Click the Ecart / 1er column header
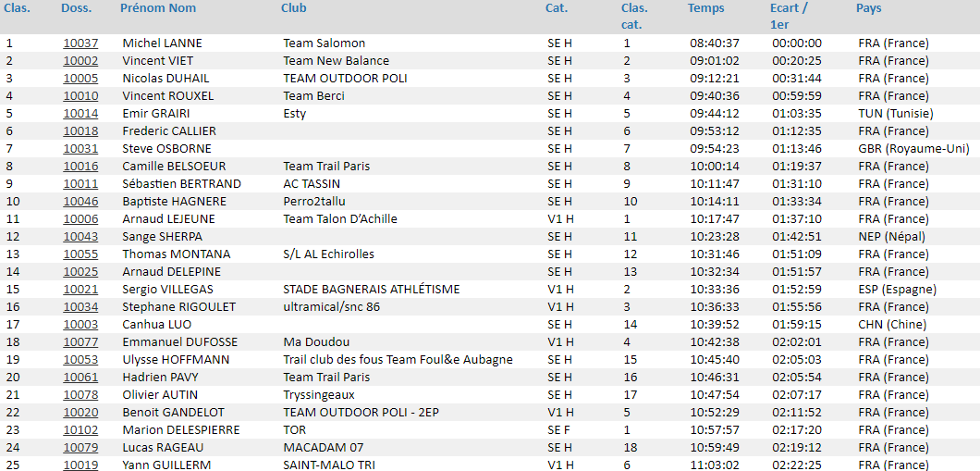 point(789,17)
